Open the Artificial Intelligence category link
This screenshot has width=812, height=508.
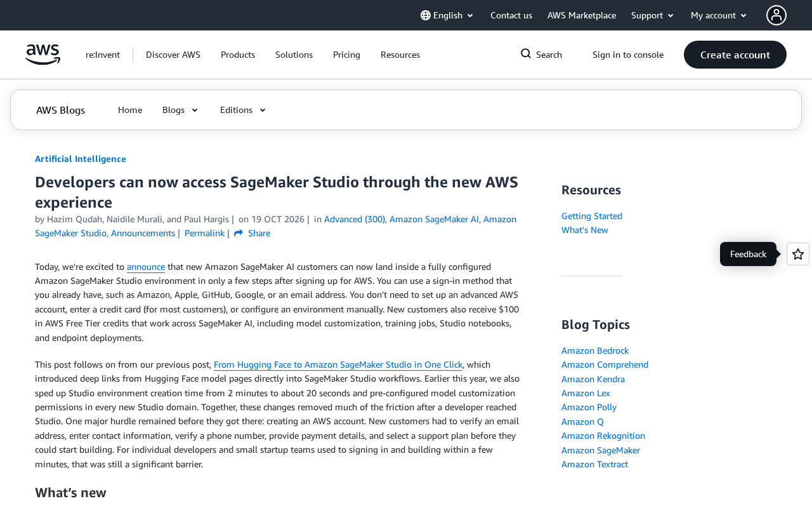81,159
